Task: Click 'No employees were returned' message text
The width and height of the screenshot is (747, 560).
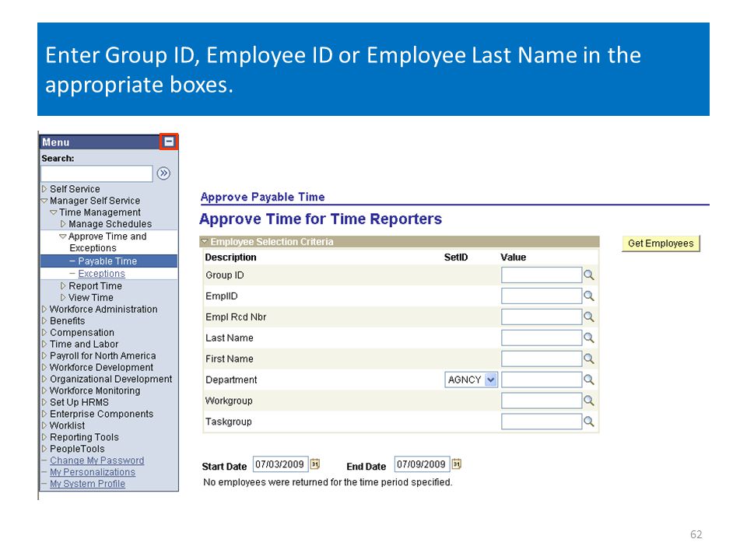Action: click(x=328, y=482)
